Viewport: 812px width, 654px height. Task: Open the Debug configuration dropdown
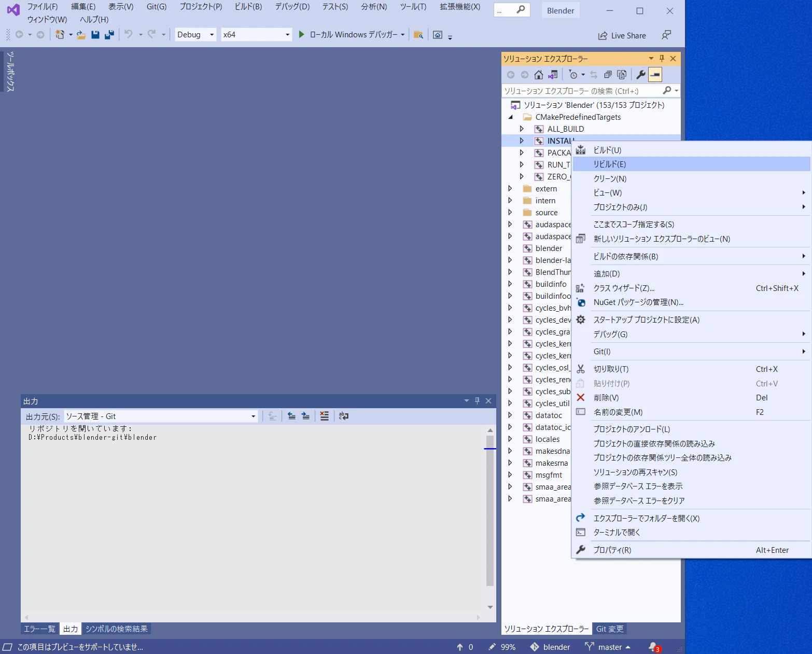pyautogui.click(x=195, y=35)
